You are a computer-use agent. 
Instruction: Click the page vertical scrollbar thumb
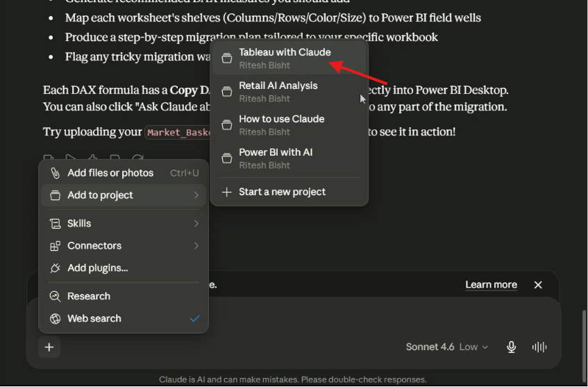tap(585, 347)
